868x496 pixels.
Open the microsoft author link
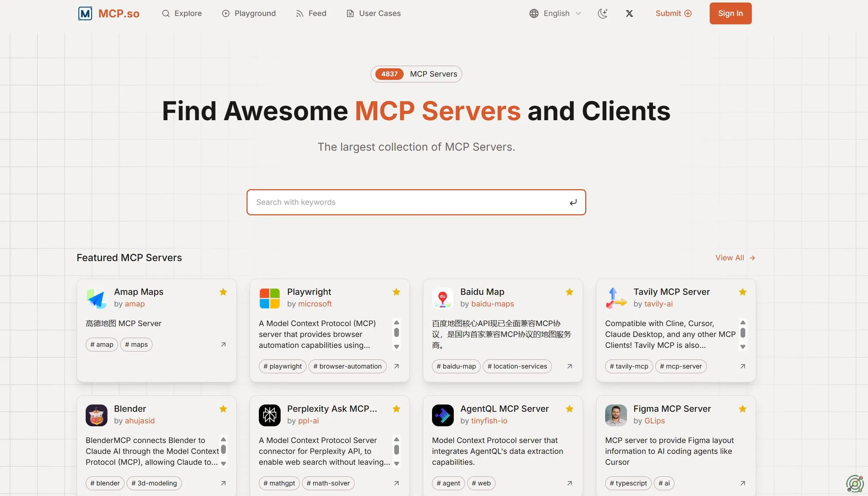(315, 304)
